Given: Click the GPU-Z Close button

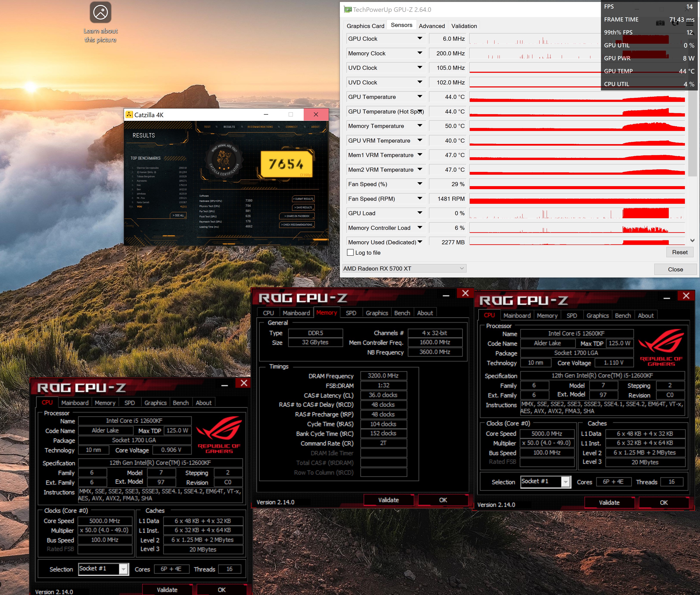Looking at the screenshot, I should pos(675,269).
